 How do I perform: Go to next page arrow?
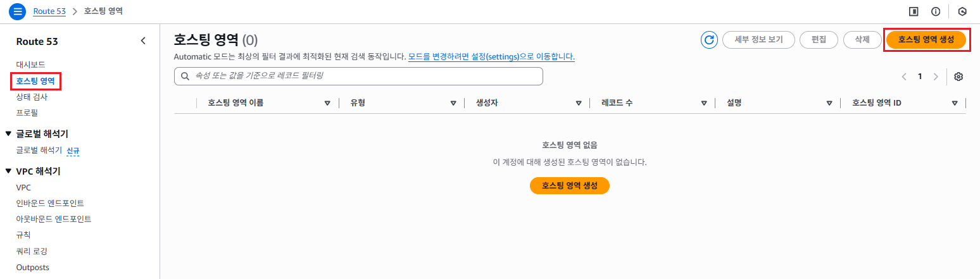pos(936,77)
